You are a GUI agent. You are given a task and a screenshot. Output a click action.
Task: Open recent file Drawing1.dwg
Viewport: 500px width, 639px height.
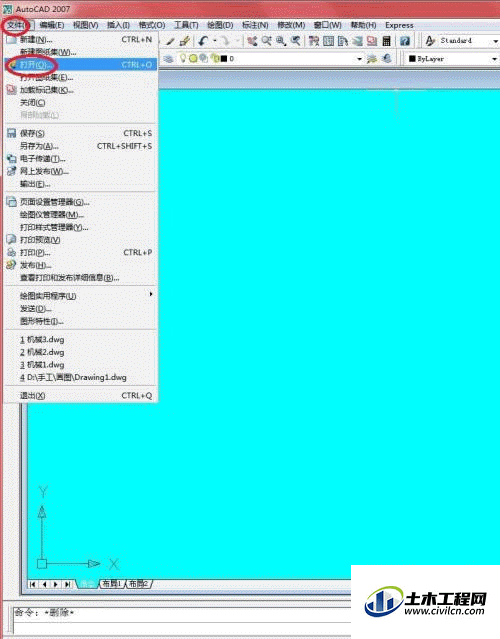click(81, 377)
